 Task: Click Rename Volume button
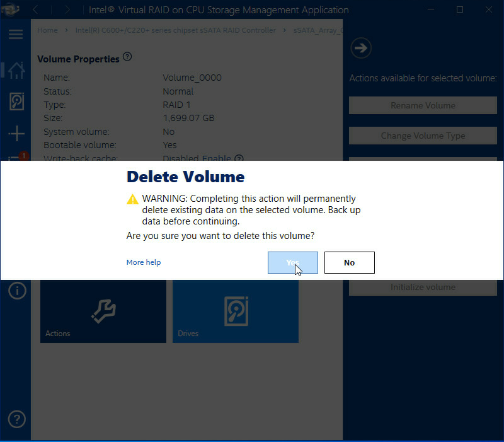(423, 105)
